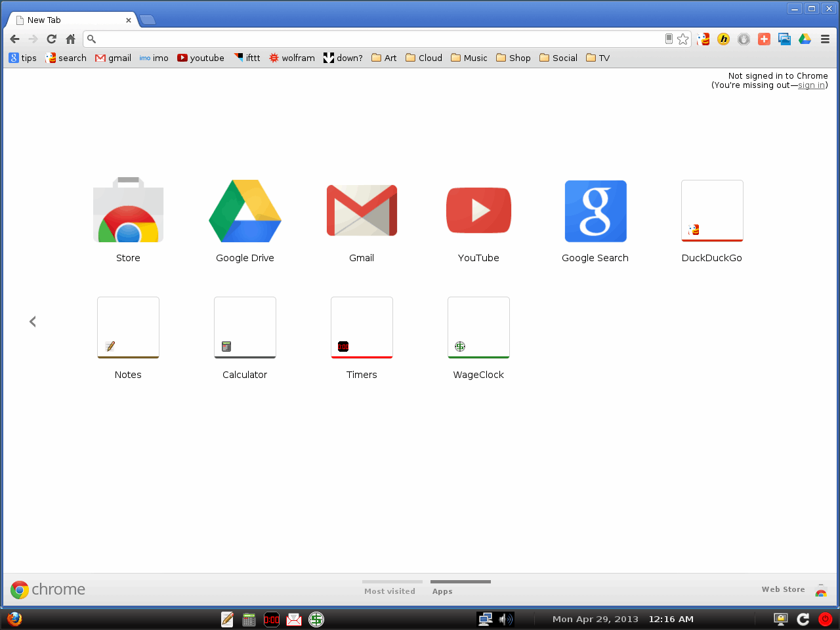The image size is (840, 630).
Task: Open the gmail bookmark
Action: point(113,58)
